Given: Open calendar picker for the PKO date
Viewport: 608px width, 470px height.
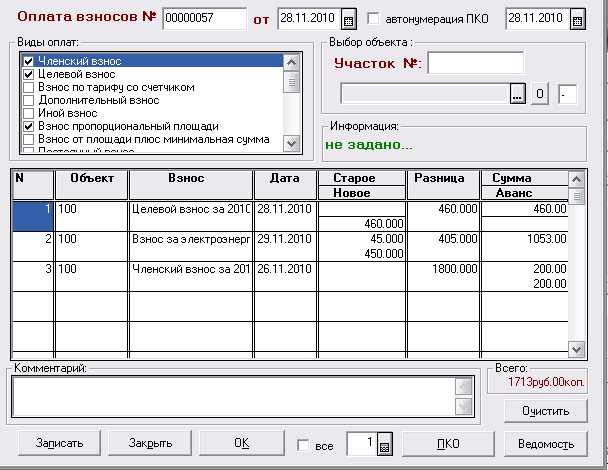Looking at the screenshot, I should (577, 19).
